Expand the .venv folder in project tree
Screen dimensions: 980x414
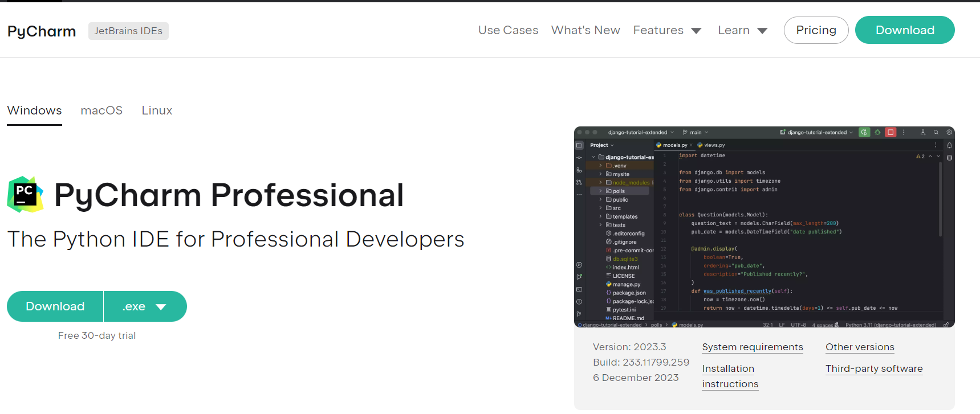click(600, 166)
